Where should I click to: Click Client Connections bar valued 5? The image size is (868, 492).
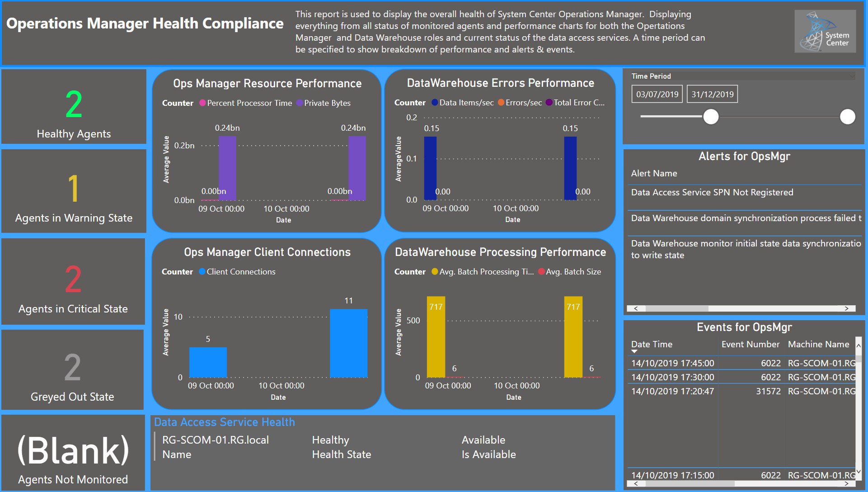click(208, 362)
